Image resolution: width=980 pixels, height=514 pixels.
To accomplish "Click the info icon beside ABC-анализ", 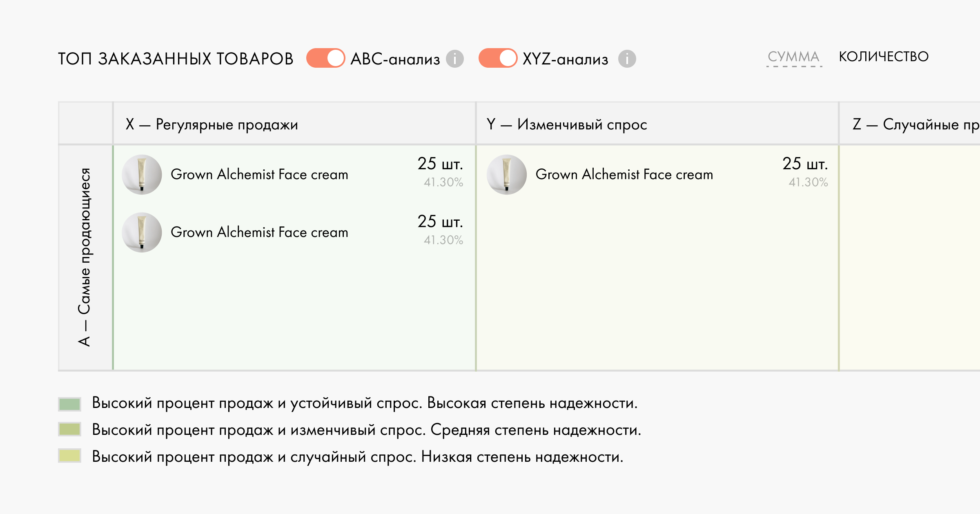I will (x=454, y=59).
